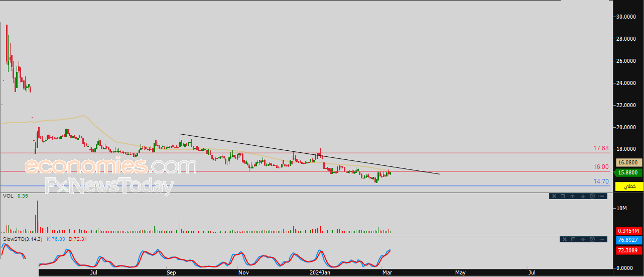Click the 10M volume axis label

[621, 208]
